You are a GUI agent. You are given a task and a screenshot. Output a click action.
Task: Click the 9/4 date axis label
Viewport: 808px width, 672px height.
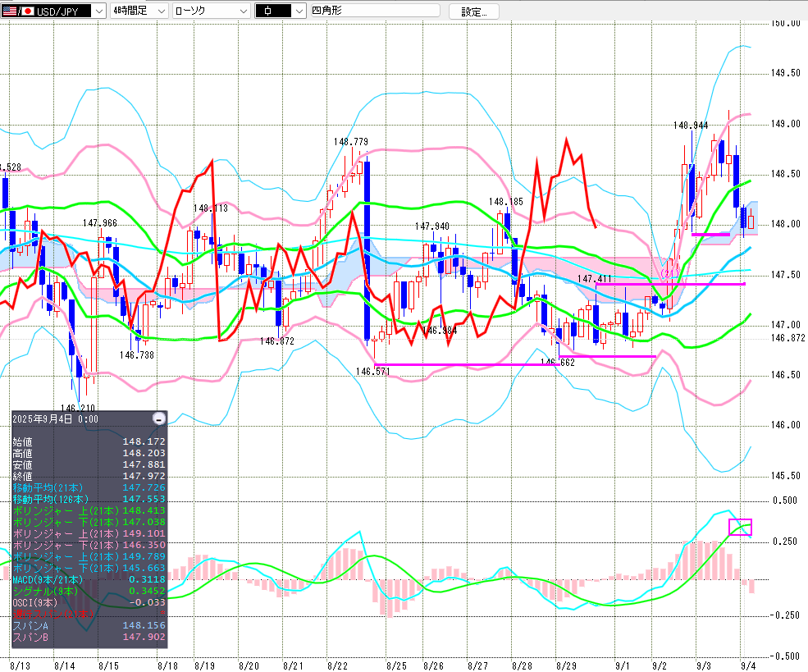748,665
